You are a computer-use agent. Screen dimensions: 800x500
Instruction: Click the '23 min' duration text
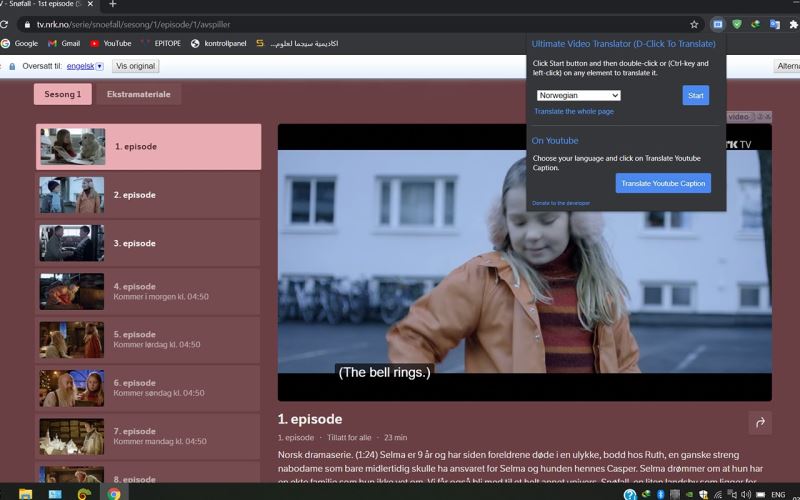coord(395,438)
